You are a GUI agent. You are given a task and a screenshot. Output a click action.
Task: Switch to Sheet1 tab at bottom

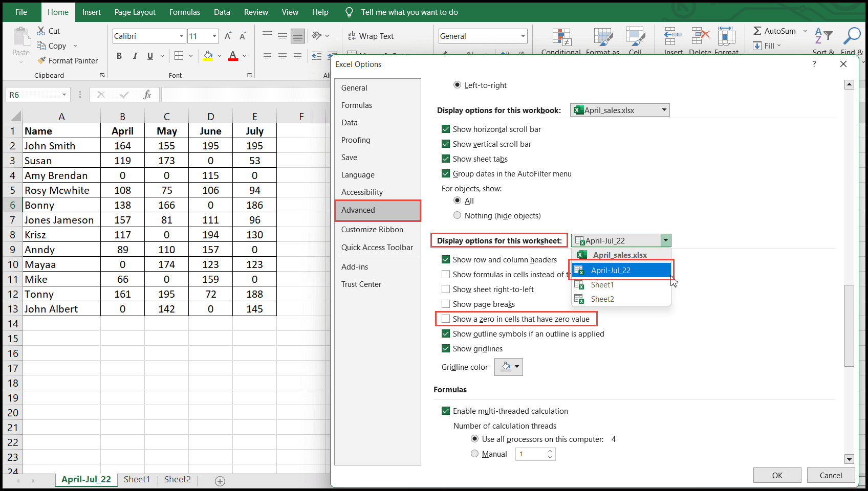137,480
